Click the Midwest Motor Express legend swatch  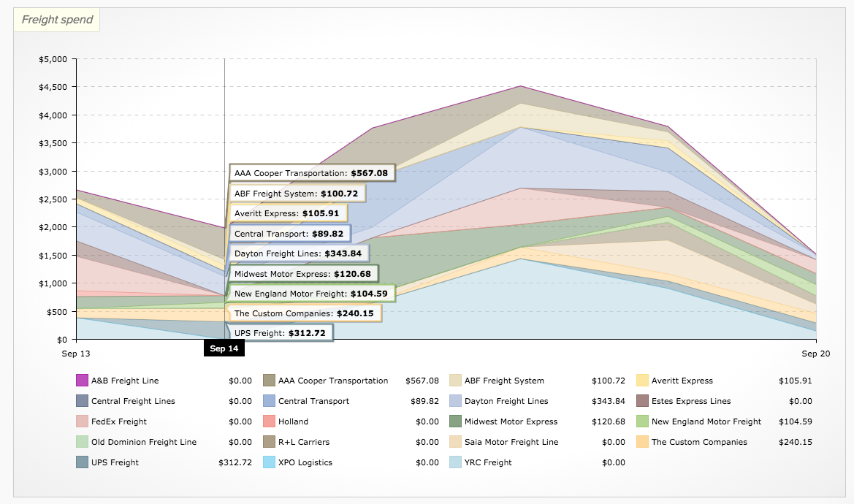click(455, 421)
